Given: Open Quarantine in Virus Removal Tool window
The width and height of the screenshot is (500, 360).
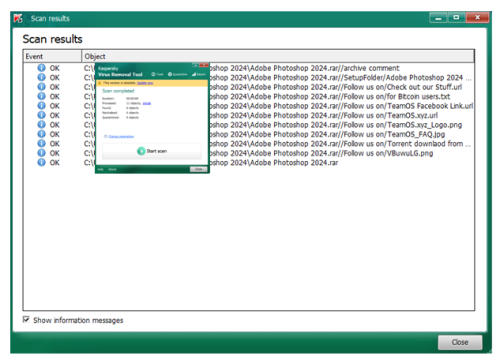Looking at the screenshot, I should click(177, 74).
